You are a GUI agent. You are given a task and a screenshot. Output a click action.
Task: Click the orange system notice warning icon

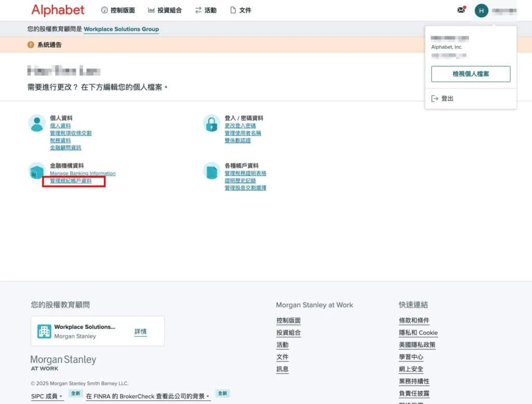[x=31, y=45]
